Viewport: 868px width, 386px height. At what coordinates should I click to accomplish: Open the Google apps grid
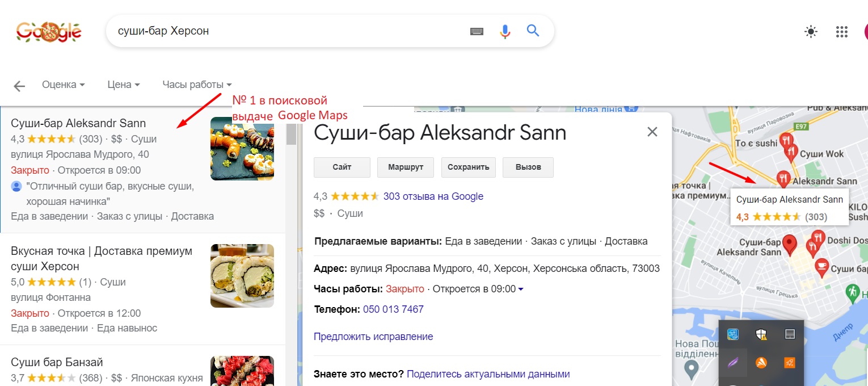coord(841,32)
